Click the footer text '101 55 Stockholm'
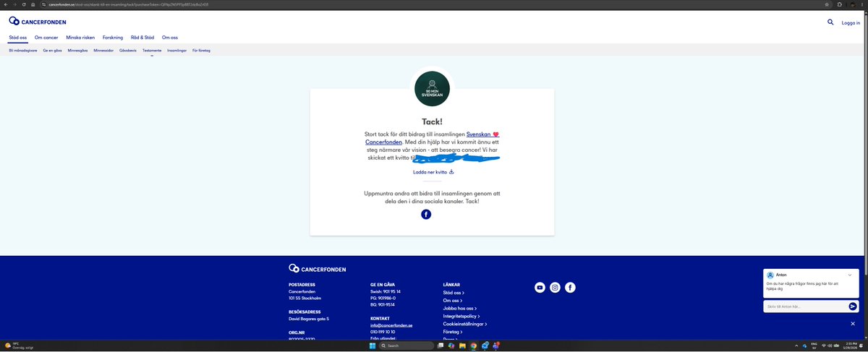Viewport: 868px width, 352px height. point(305,298)
